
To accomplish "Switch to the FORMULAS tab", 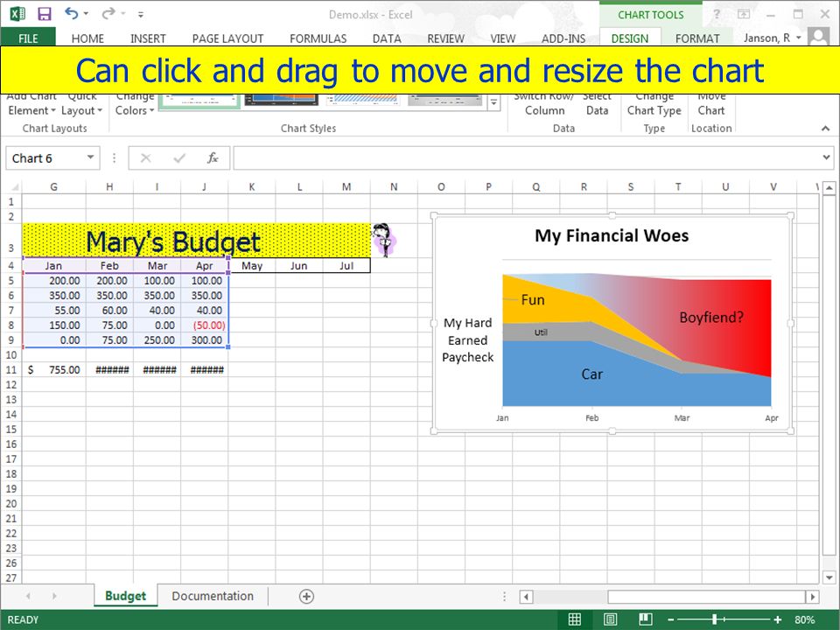I will 318,38.
